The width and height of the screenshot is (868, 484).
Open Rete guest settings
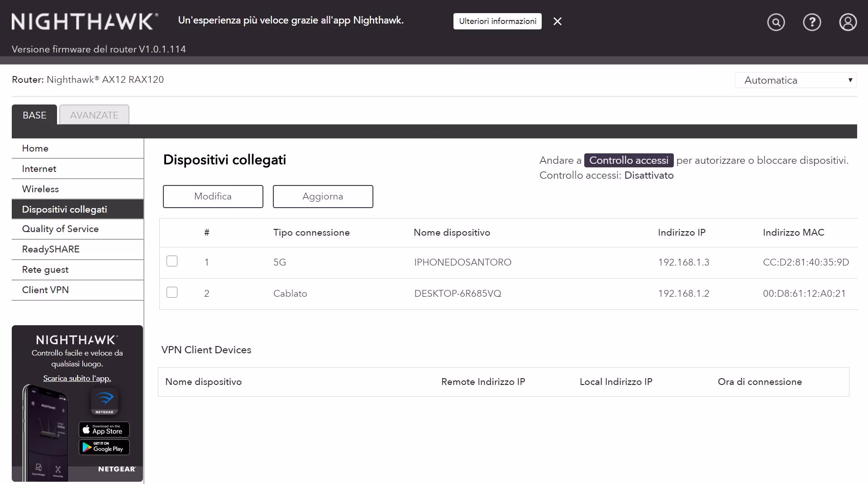78,270
